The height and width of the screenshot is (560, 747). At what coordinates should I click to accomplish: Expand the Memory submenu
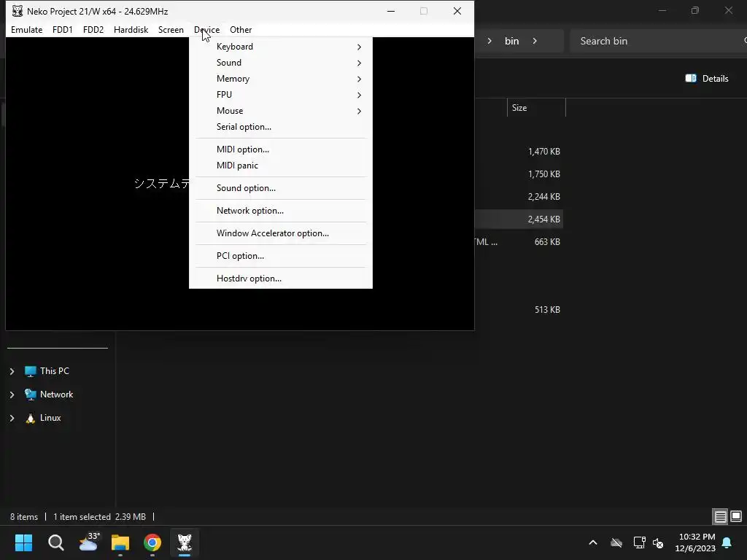281,79
